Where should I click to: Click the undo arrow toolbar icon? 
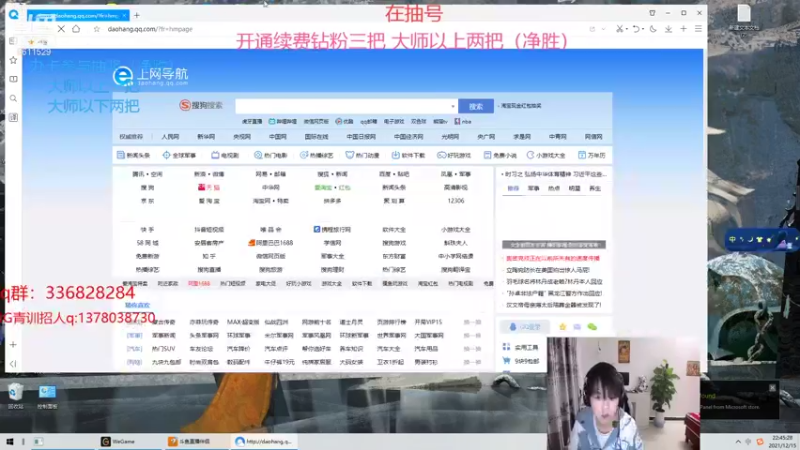pyautogui.click(x=636, y=29)
